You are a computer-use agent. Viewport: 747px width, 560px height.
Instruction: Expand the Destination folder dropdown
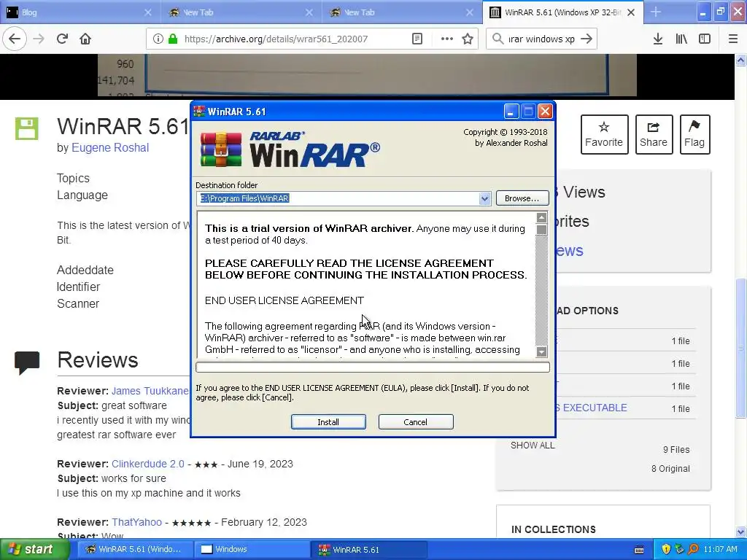pos(484,198)
